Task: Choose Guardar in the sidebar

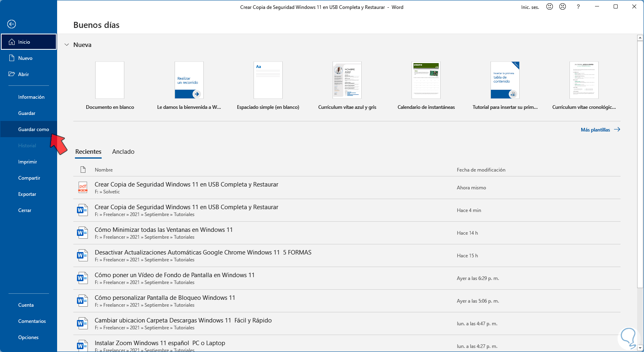Action: (29, 113)
